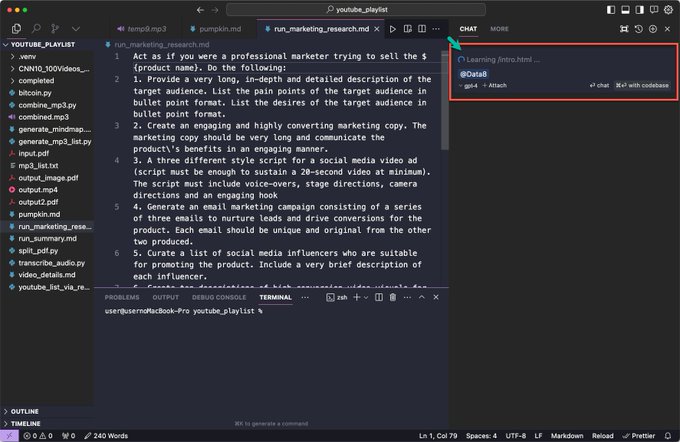Expand the chat panel to full screen
Viewport: 680px width, 442px height.
pos(624,29)
